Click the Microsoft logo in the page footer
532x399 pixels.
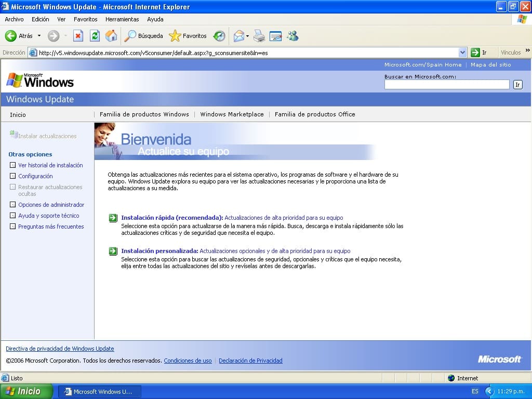[x=499, y=359]
